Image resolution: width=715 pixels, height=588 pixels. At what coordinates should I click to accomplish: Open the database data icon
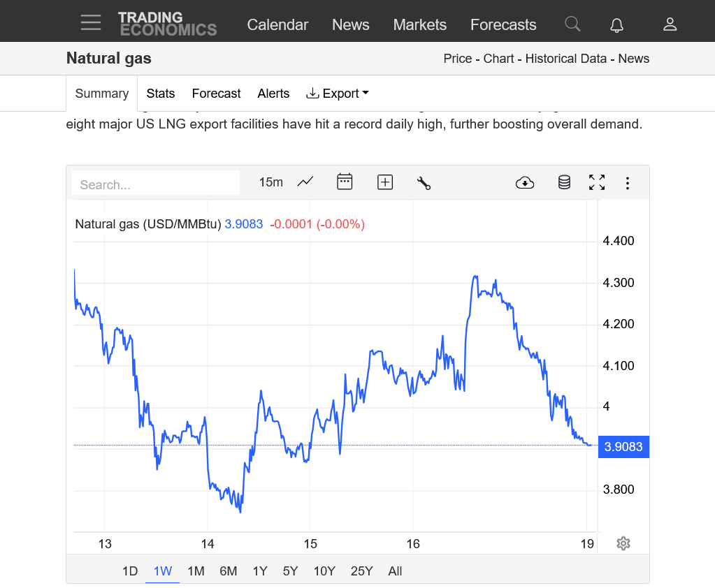coord(564,183)
